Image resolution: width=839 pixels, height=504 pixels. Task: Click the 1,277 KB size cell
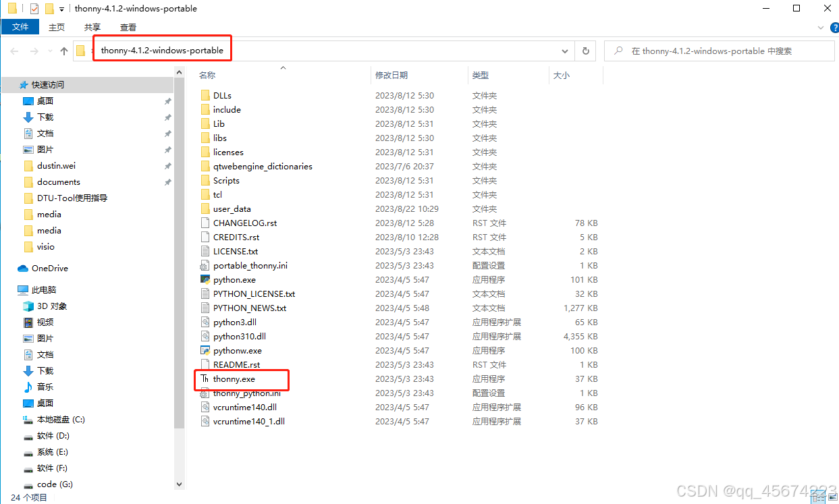coord(580,308)
